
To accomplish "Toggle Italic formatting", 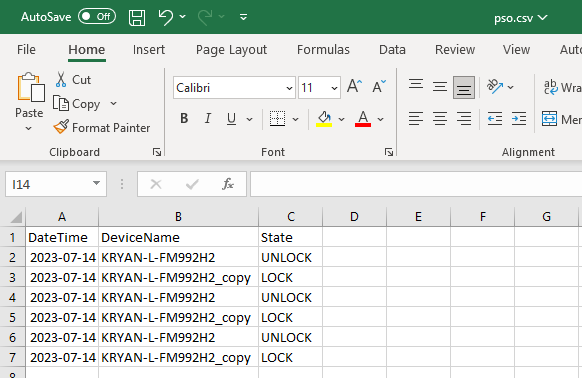I will [208, 119].
